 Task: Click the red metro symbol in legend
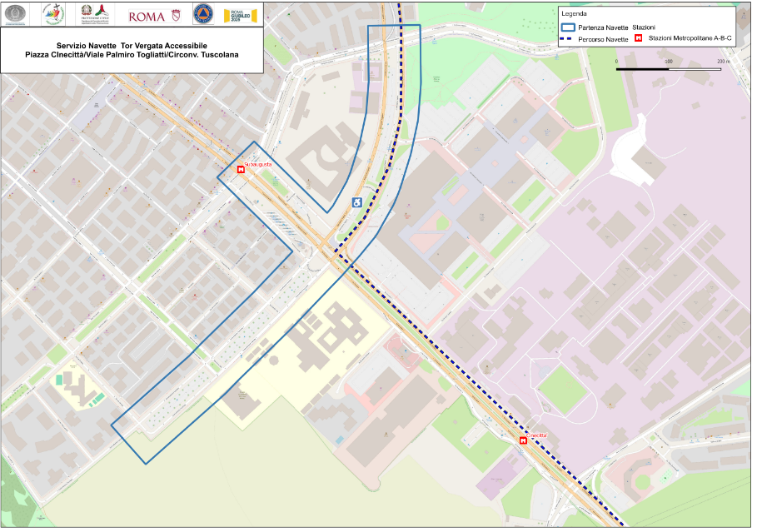pos(639,38)
